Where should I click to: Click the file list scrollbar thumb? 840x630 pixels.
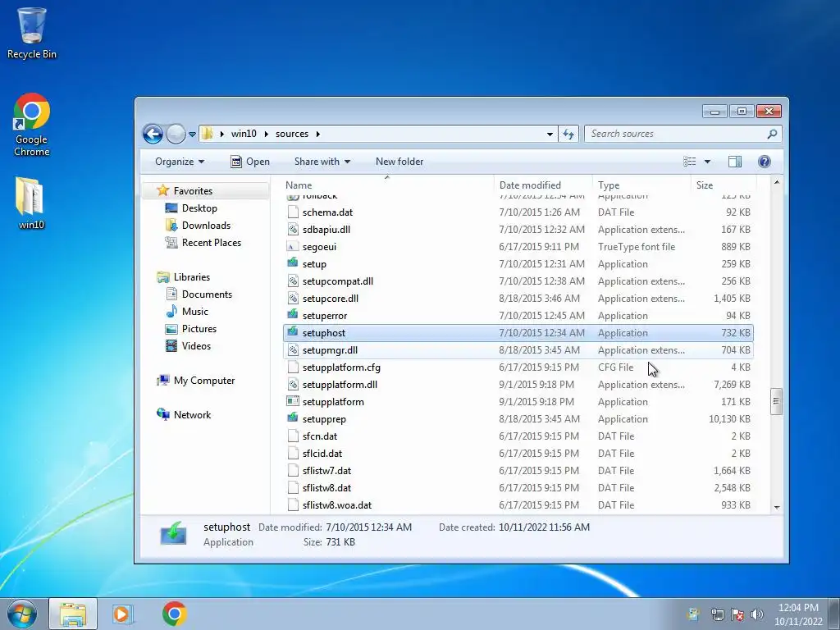776,402
